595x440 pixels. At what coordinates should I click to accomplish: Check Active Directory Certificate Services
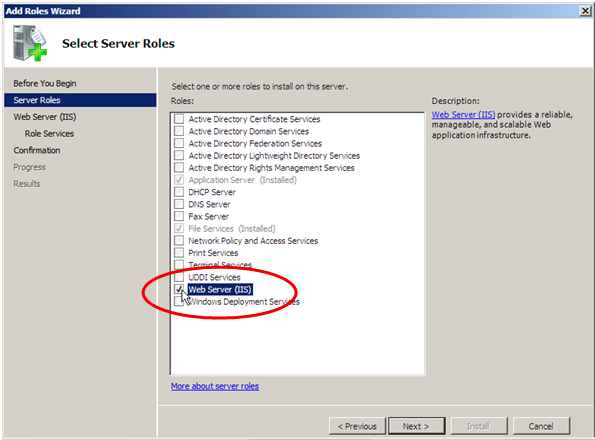[x=179, y=119]
